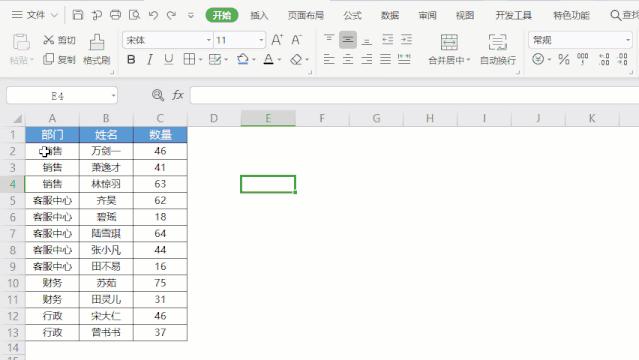
Task: Align text left
Action: pos(329,60)
